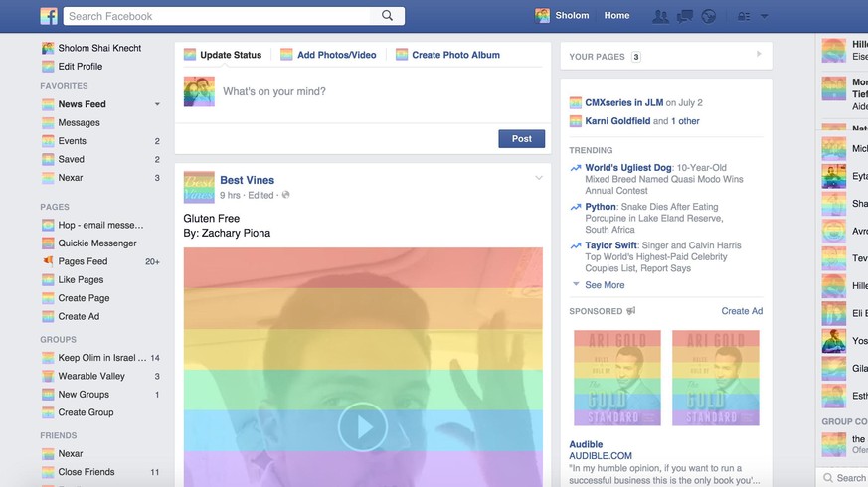Click the Close Friends list icon
The width and height of the screenshot is (868, 487).
(48, 472)
